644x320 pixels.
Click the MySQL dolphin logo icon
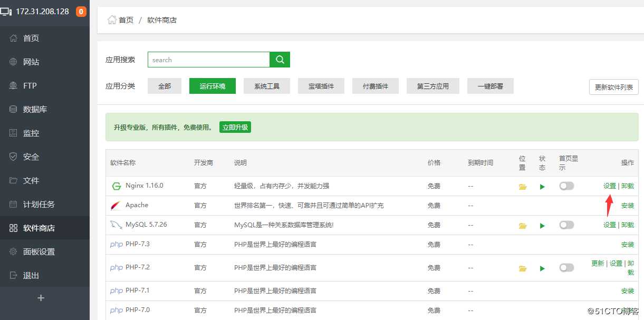tap(116, 225)
